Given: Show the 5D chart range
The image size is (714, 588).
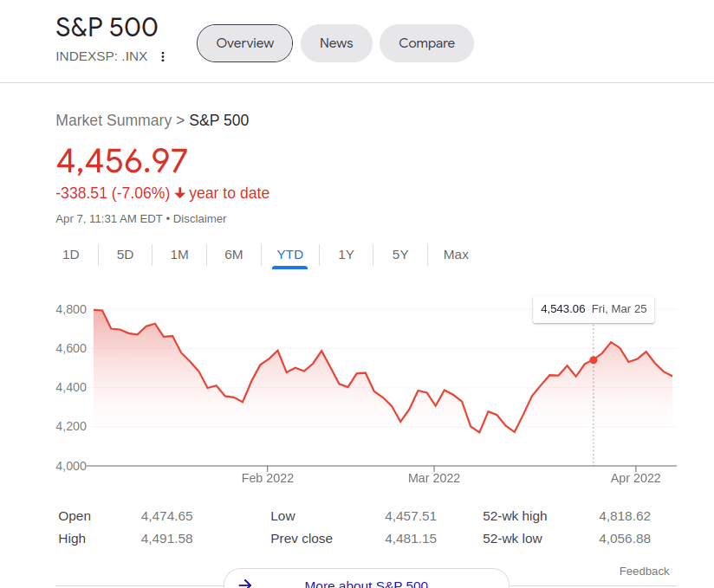Looking at the screenshot, I should point(125,255).
